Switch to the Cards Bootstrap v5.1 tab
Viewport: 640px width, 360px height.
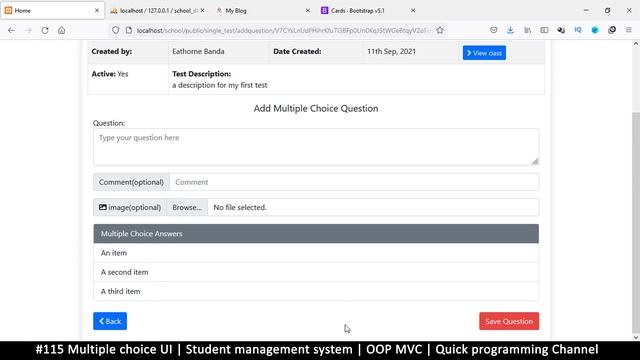(369, 11)
